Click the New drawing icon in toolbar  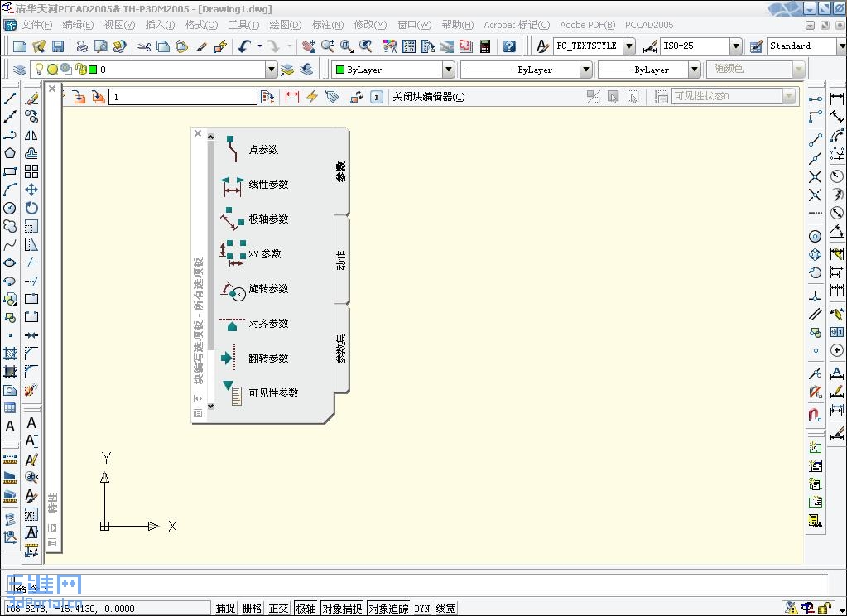(19, 47)
